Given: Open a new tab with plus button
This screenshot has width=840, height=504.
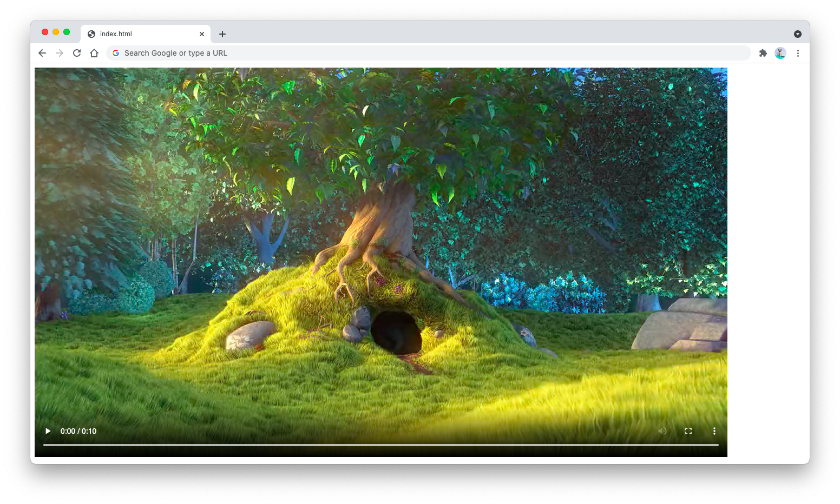Looking at the screenshot, I should coord(222,34).
